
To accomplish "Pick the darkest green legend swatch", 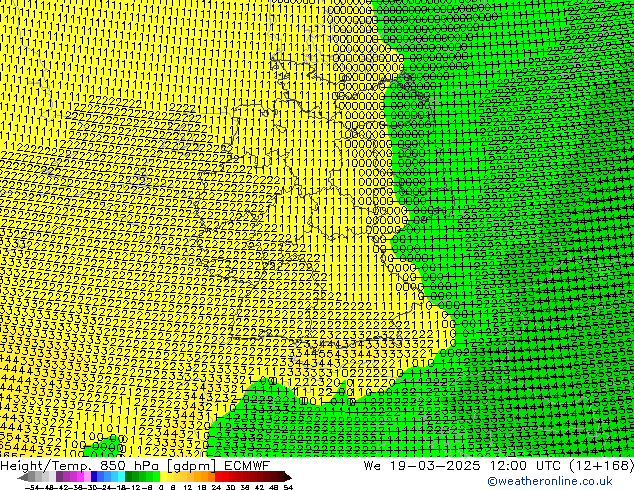I will 128,476.
